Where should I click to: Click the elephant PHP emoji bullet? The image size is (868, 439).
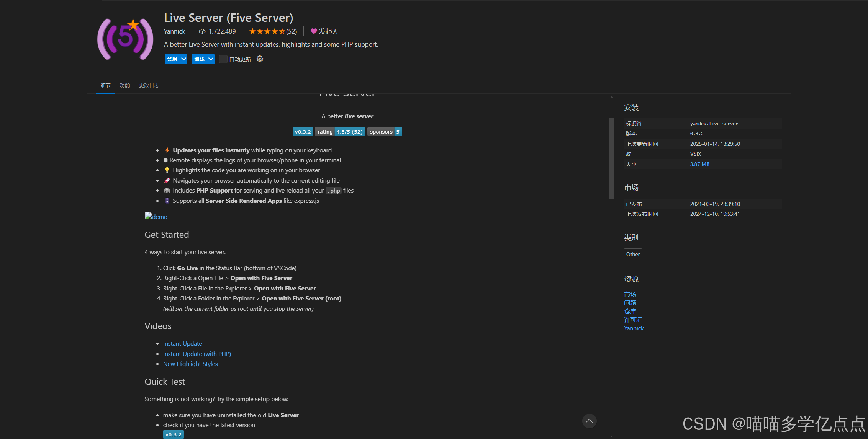pos(167,191)
